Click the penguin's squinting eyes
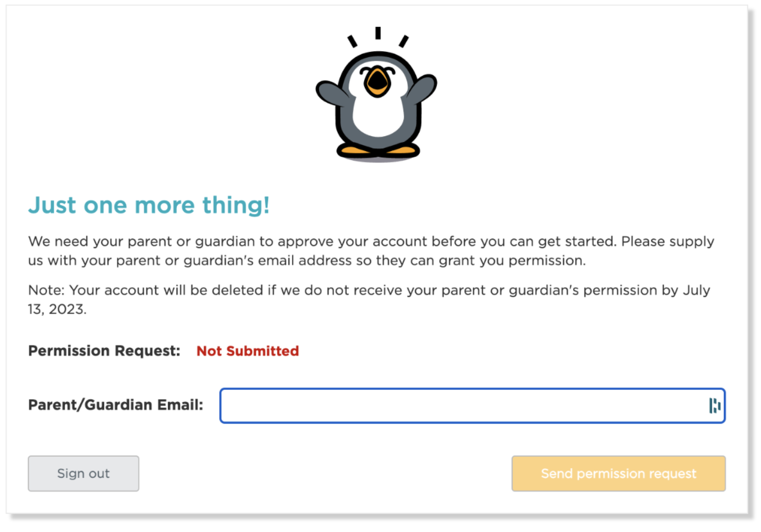Screen dimensions: 761x532 pyautogui.click(x=377, y=71)
